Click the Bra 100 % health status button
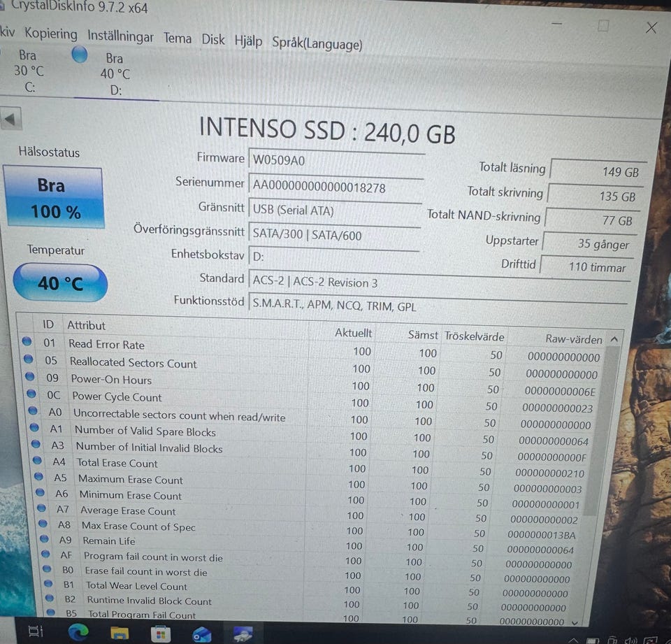Screen dimensions: 671x644 (54, 198)
